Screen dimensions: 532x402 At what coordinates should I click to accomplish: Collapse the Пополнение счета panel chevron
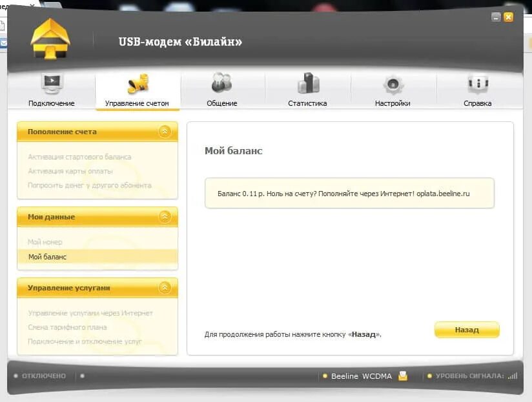click(165, 132)
